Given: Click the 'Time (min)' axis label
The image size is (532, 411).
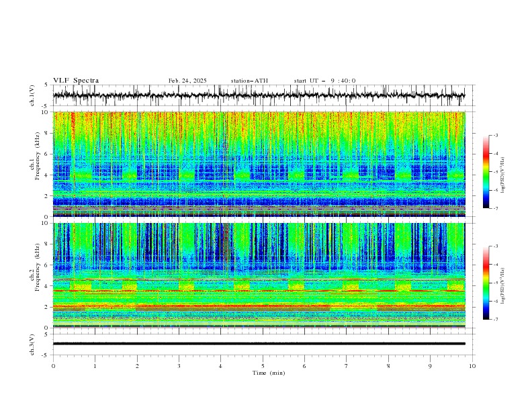Looking at the screenshot, I should (269, 373).
